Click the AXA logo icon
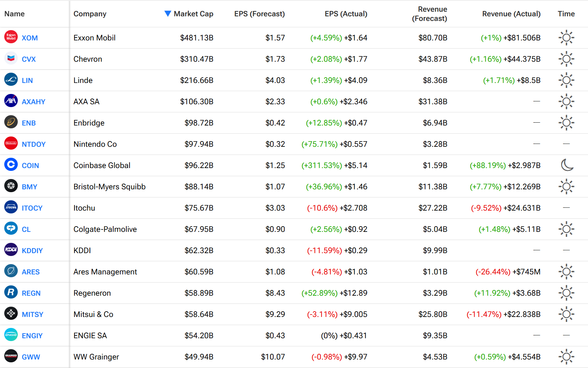 (x=11, y=101)
